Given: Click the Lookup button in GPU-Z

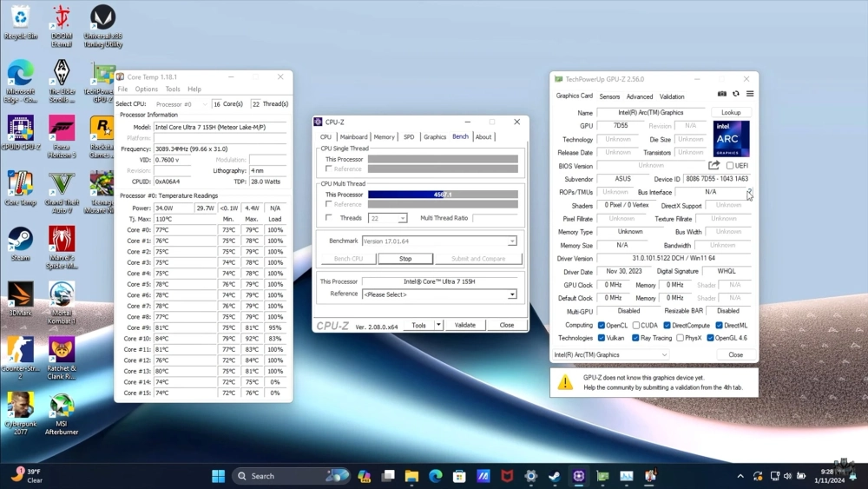Looking at the screenshot, I should point(731,113).
